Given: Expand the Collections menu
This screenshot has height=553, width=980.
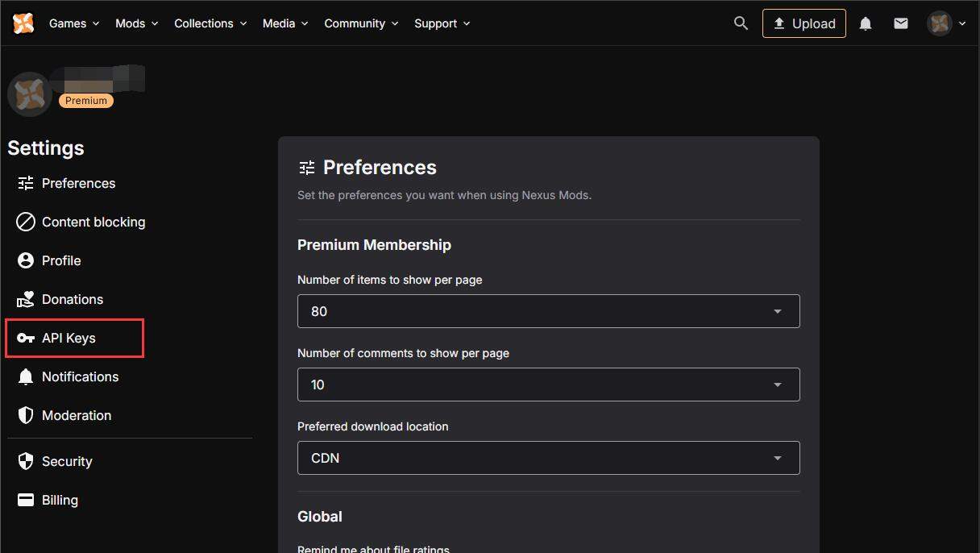Looking at the screenshot, I should click(x=210, y=23).
